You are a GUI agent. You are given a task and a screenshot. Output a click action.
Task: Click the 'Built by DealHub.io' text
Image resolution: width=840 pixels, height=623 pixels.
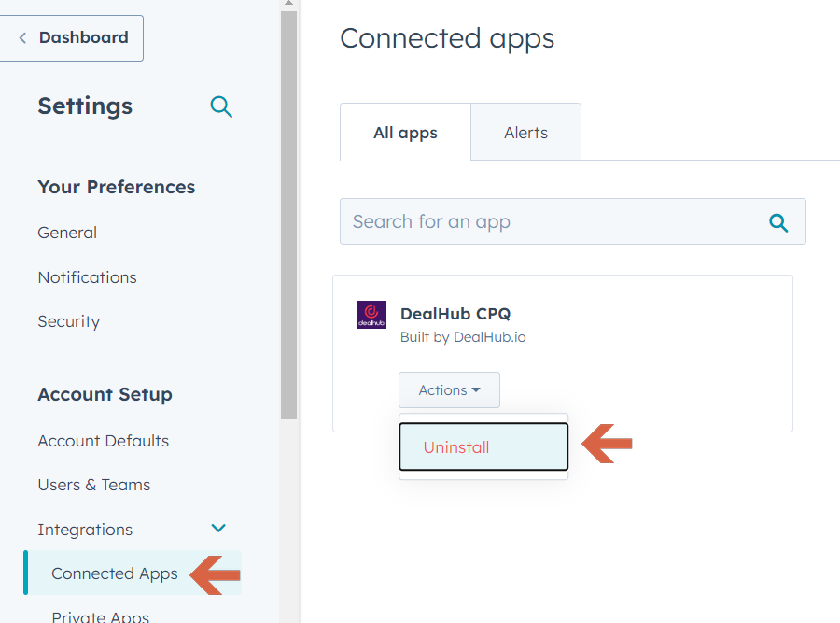tap(463, 337)
